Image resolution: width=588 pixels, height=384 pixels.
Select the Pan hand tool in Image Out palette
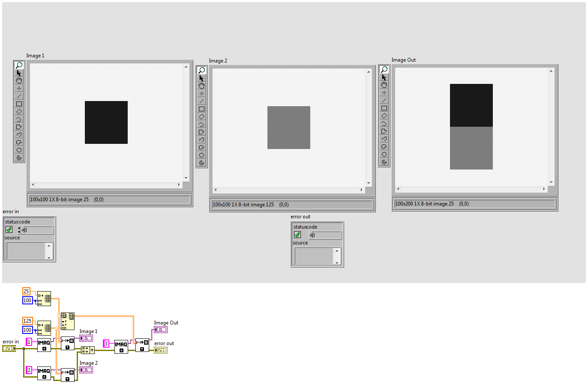click(x=384, y=85)
